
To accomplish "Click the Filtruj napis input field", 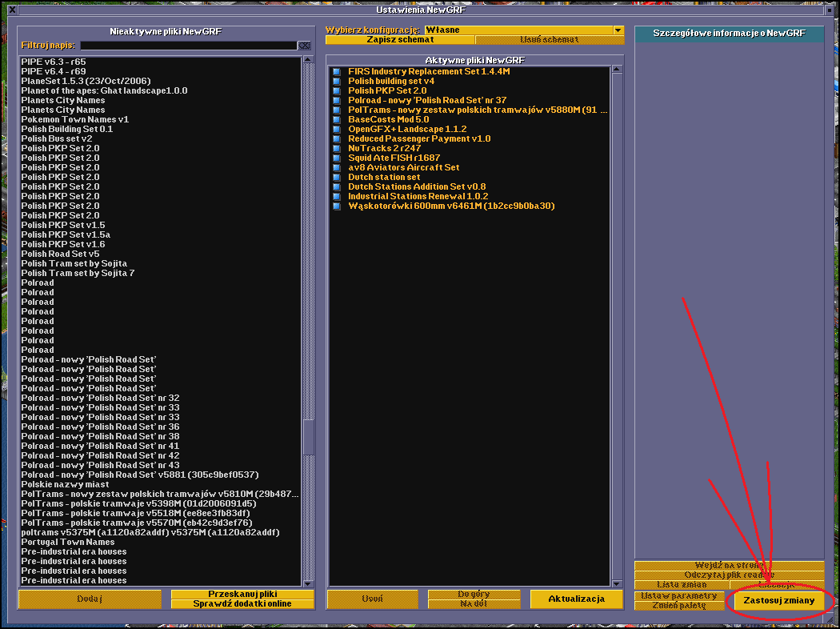I will pos(188,46).
